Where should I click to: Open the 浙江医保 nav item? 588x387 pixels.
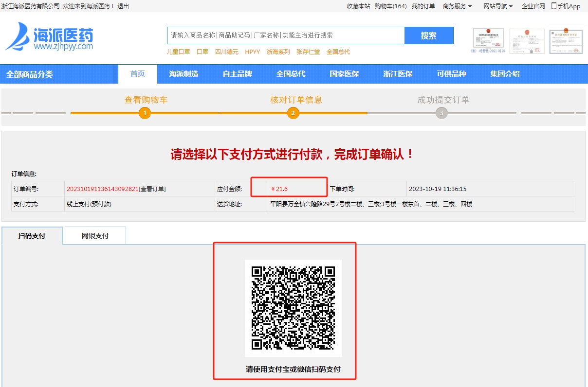tap(398, 74)
